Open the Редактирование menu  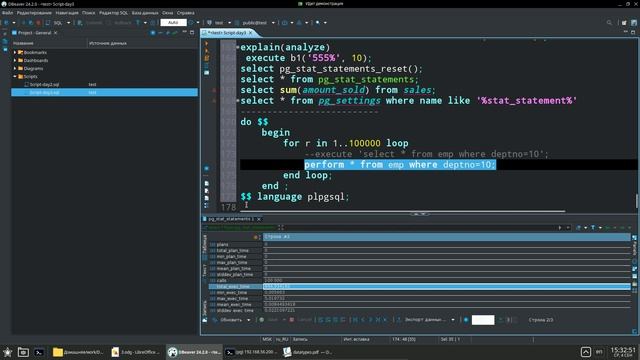(34, 13)
